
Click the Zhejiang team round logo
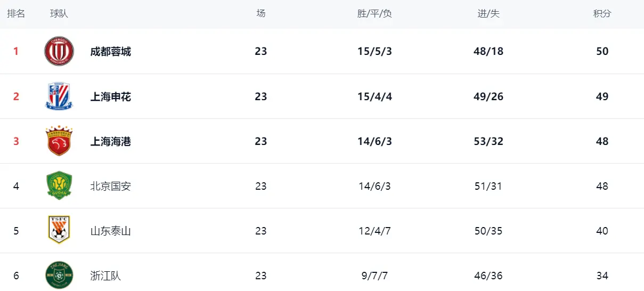(x=59, y=276)
